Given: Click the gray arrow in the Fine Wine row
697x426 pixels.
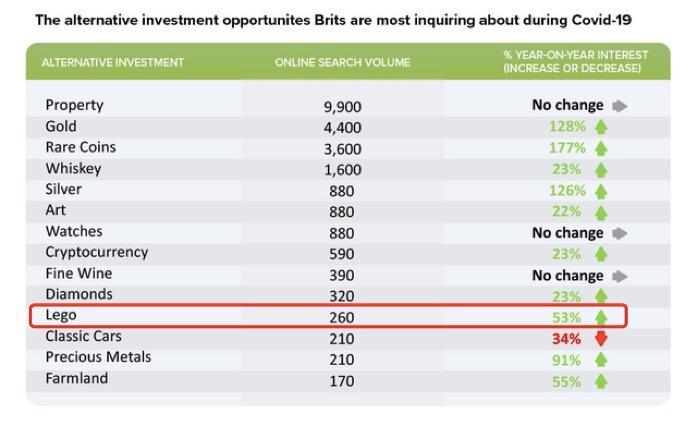Looking at the screenshot, I should pos(619,276).
